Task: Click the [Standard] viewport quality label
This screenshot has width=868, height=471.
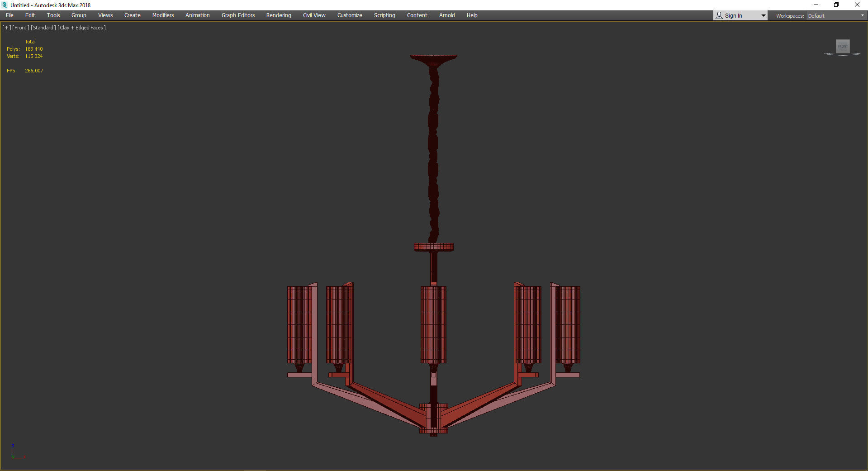Action: click(x=43, y=28)
